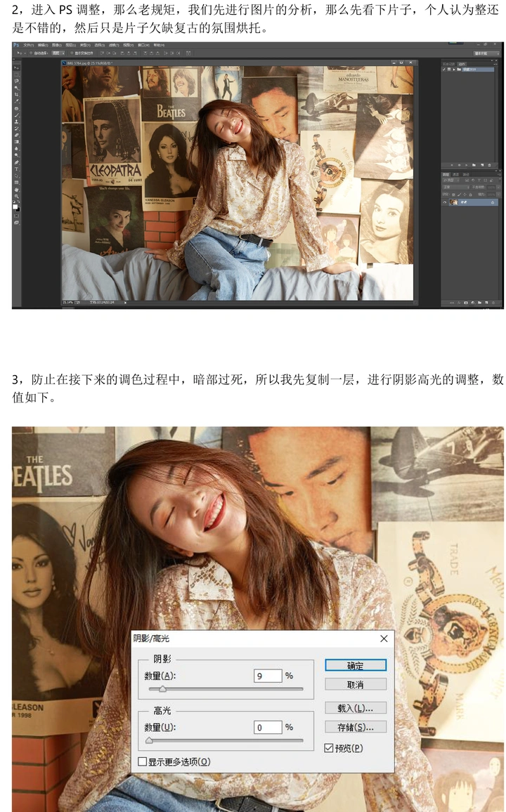Image resolution: width=506 pixels, height=812 pixels.
Task: Click the 确定 button in 阴影/高光 dialog
Action: point(356,665)
